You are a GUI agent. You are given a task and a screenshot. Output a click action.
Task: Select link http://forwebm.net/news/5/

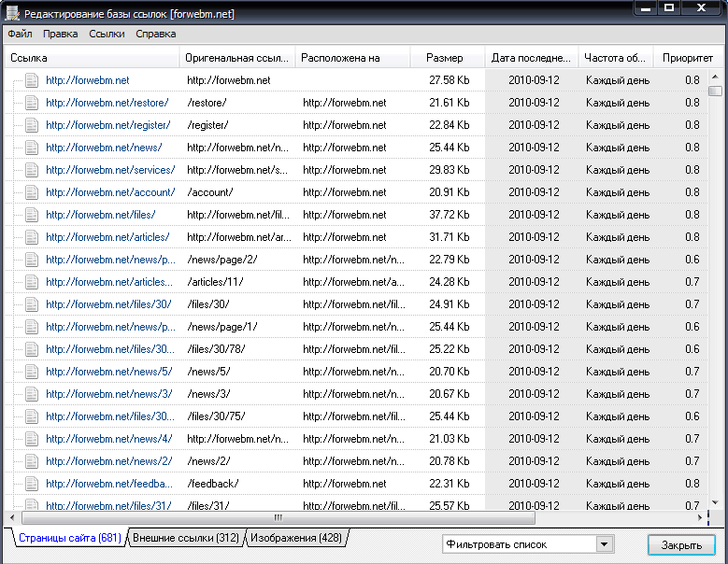pos(109,372)
